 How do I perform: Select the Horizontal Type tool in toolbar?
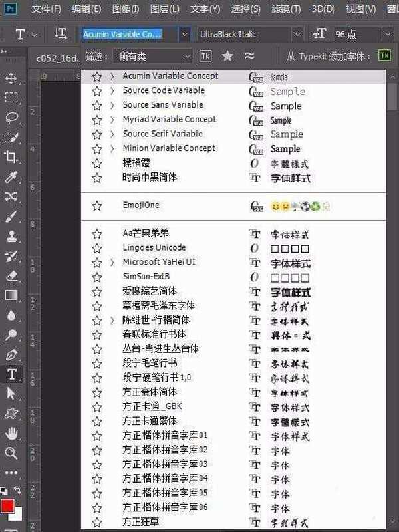[11, 374]
